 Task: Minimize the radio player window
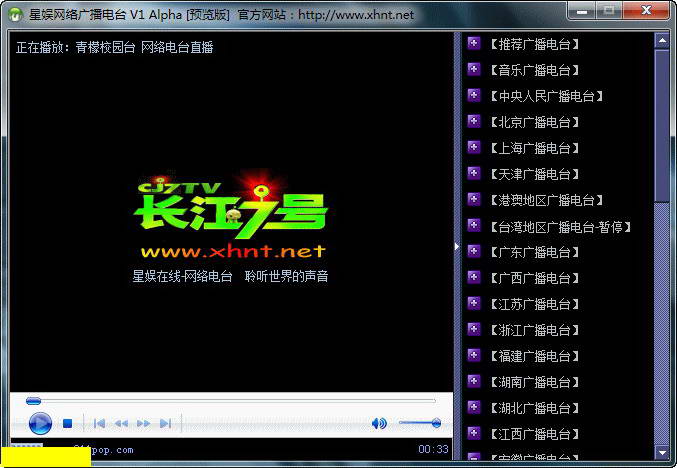[x=582, y=10]
